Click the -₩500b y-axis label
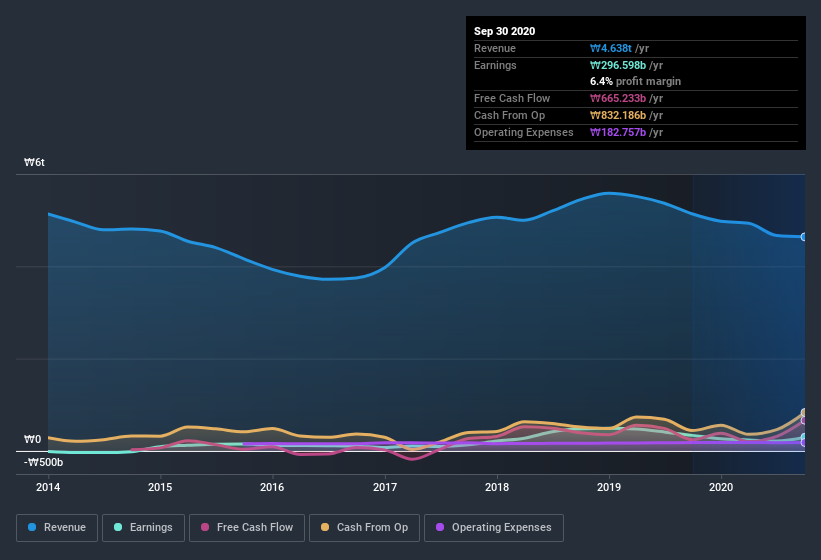This screenshot has width=821, height=560. pos(43,462)
